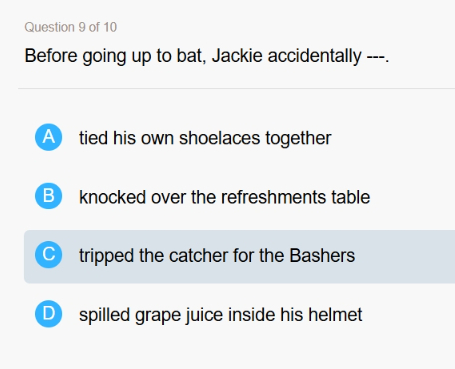Click the blue circle C icon
455x369 pixels.
[49, 255]
